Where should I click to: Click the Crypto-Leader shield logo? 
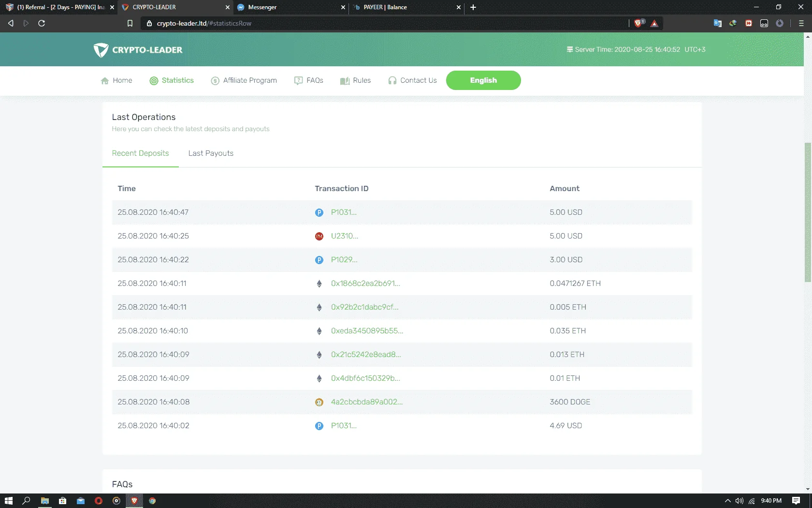[101, 50]
